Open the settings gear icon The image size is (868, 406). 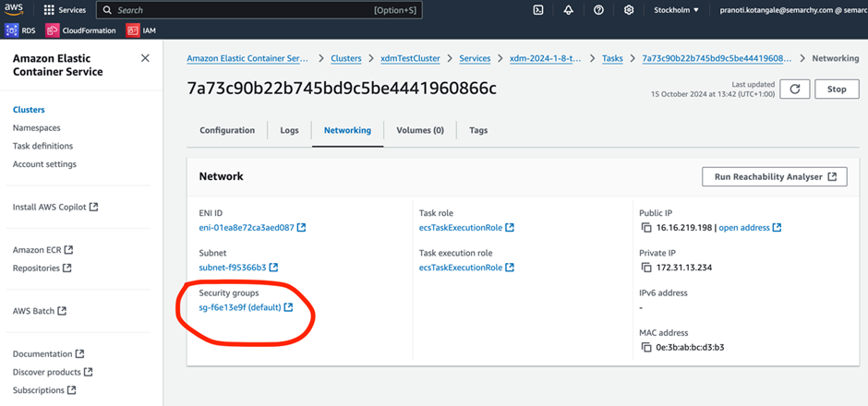(x=628, y=10)
